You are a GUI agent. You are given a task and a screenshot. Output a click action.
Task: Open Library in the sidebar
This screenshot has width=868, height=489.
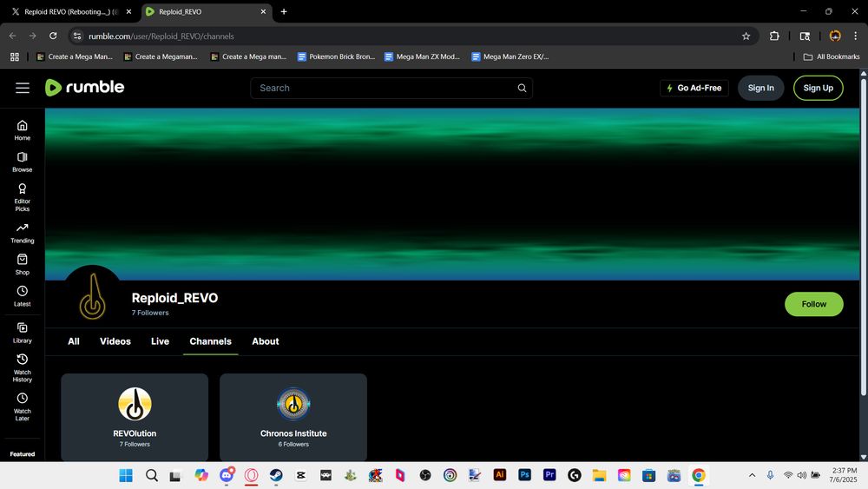click(23, 333)
